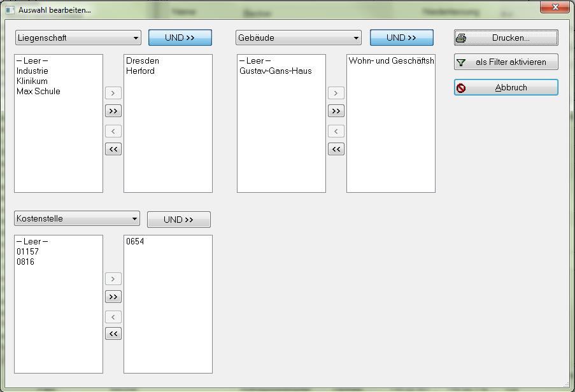The height and width of the screenshot is (392, 575).
Task: Click the printer icon on Drucken button
Action: tap(461, 38)
